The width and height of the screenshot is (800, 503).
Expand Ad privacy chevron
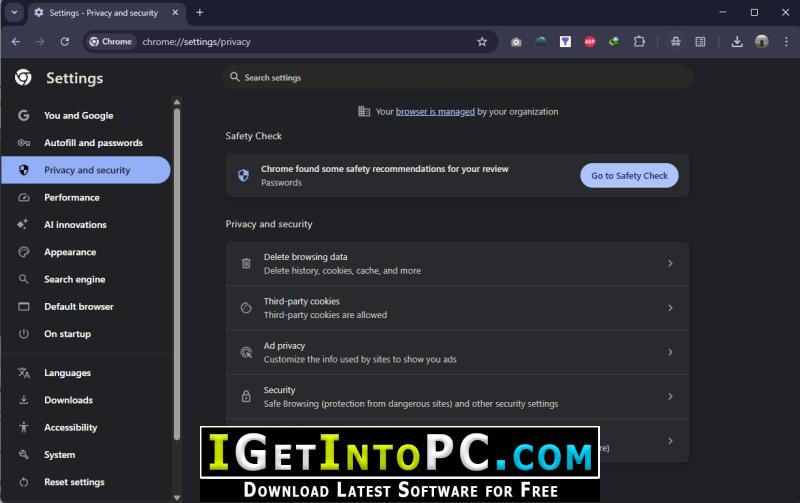[670, 352]
